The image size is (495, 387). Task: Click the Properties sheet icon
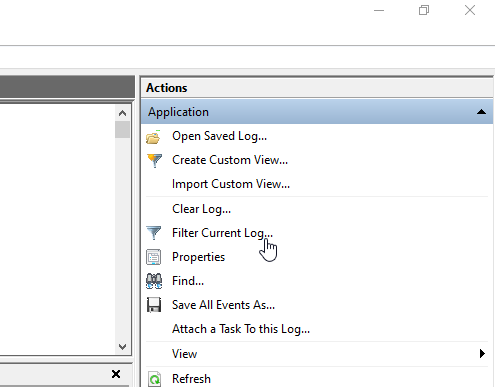[153, 257]
